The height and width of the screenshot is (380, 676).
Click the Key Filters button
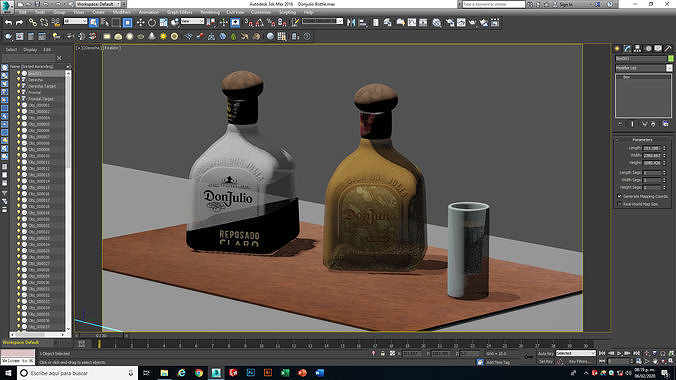tap(579, 361)
